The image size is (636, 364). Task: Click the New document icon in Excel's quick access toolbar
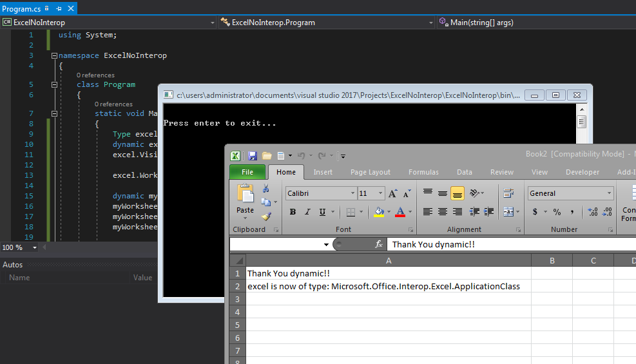(x=281, y=156)
